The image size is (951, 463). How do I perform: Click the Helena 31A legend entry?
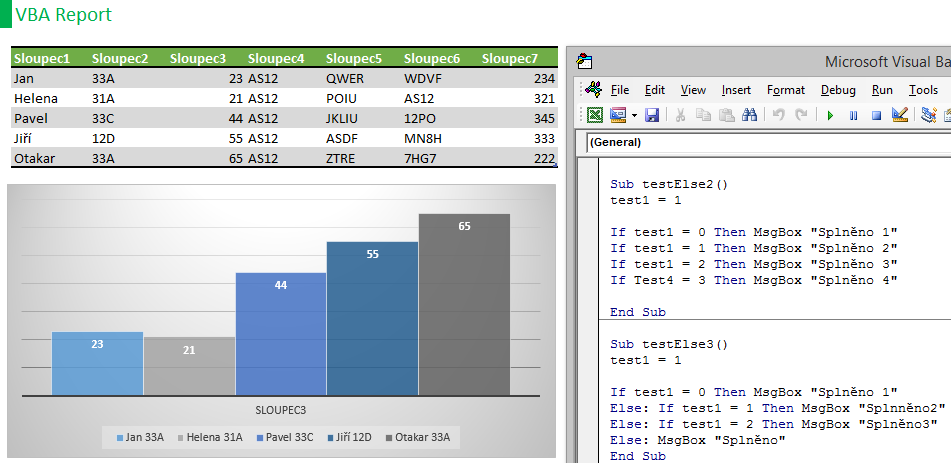tap(210, 437)
